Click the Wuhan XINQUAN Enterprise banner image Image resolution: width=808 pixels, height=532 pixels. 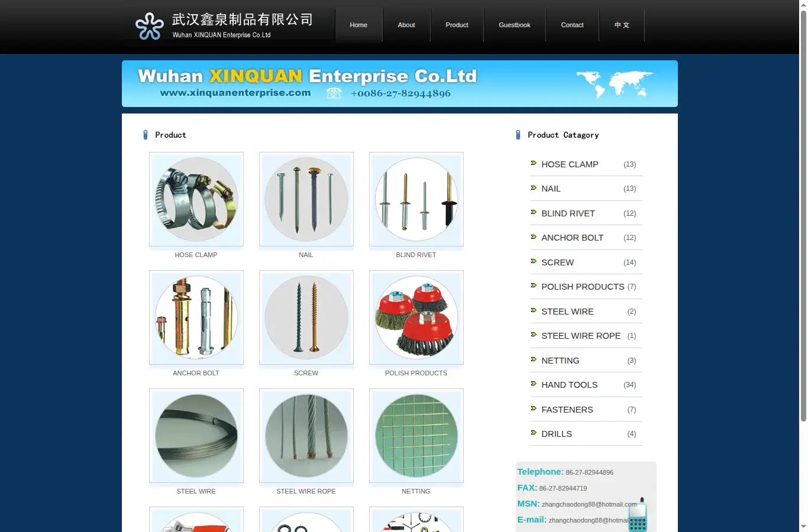pos(400,83)
